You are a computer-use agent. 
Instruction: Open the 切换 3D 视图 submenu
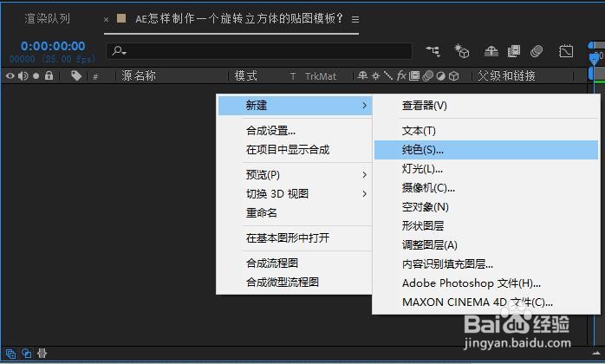point(295,194)
